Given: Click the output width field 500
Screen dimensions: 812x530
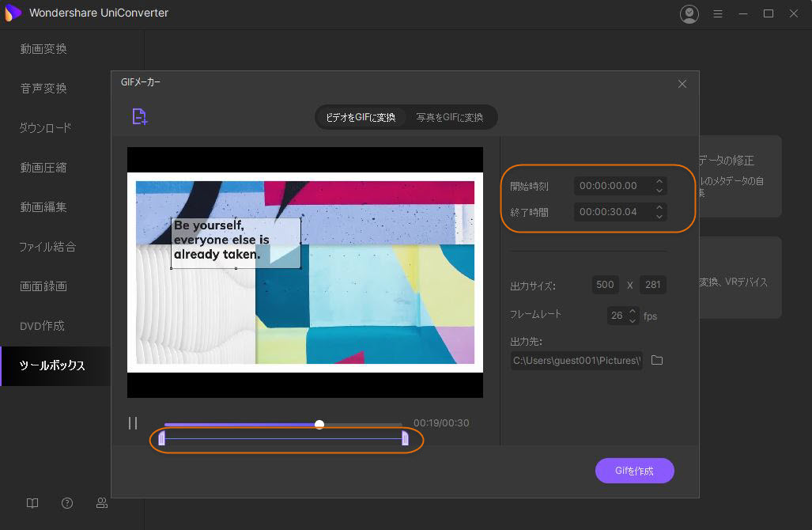Looking at the screenshot, I should (x=605, y=285).
